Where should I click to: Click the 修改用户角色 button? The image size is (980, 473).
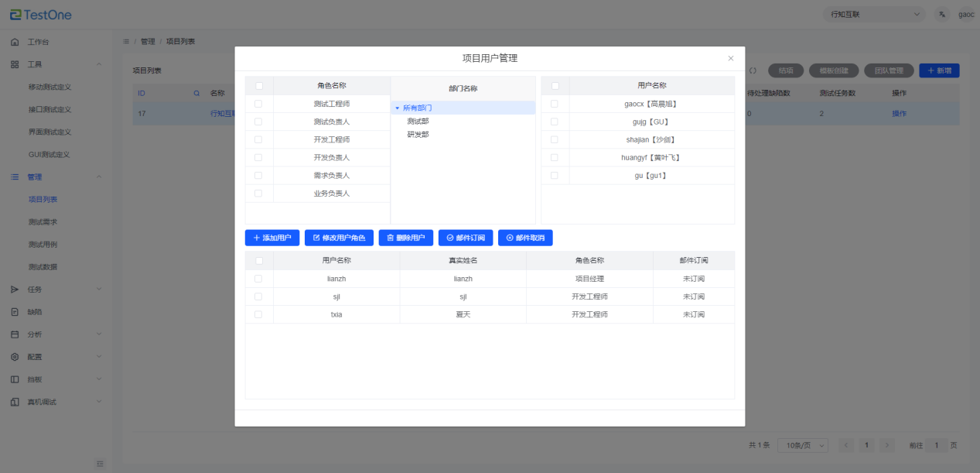point(339,238)
